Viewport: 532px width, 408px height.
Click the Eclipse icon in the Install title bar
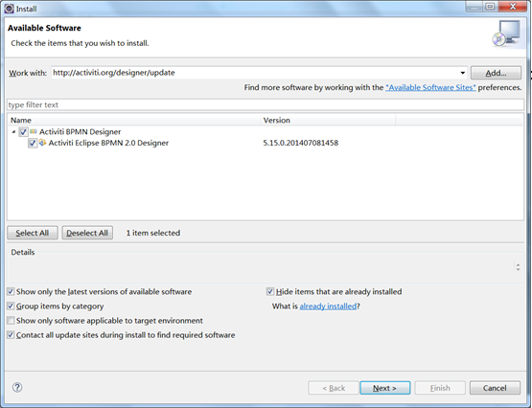point(10,9)
